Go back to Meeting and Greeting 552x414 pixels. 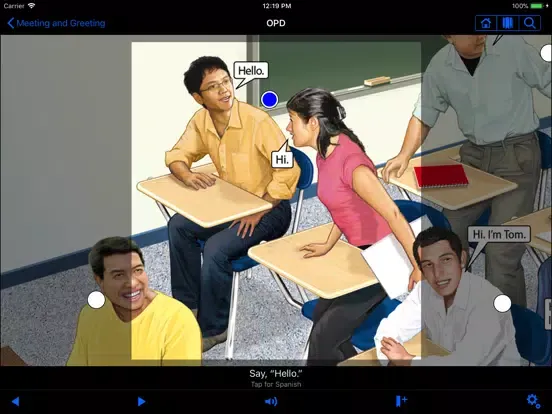click(x=56, y=23)
